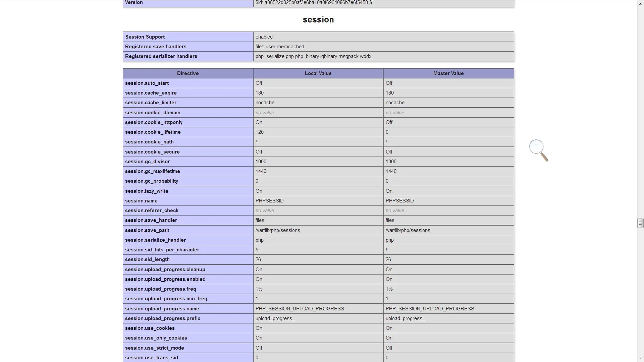Screen dimensions: 644x362
Task: Click local '/var/lib/php/sessions' path value
Action: coord(278,230)
